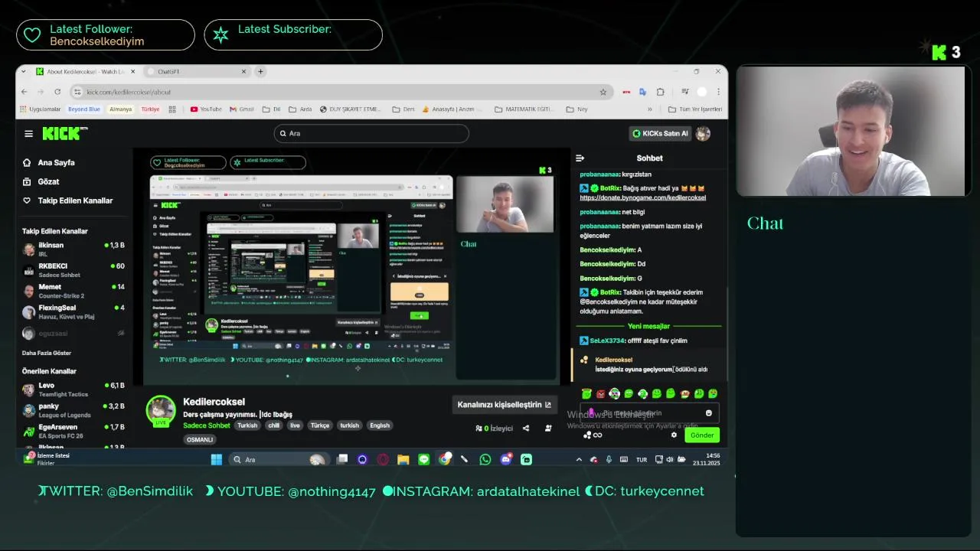Viewport: 980px width, 551px height.
Task: Open the FlexingSeal channel in sidebar
Action: click(x=73, y=311)
